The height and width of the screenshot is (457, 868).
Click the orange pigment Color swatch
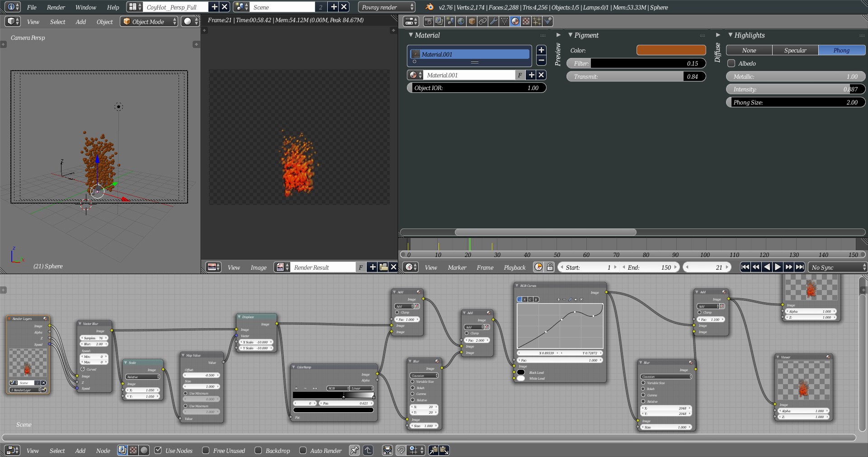(x=671, y=50)
